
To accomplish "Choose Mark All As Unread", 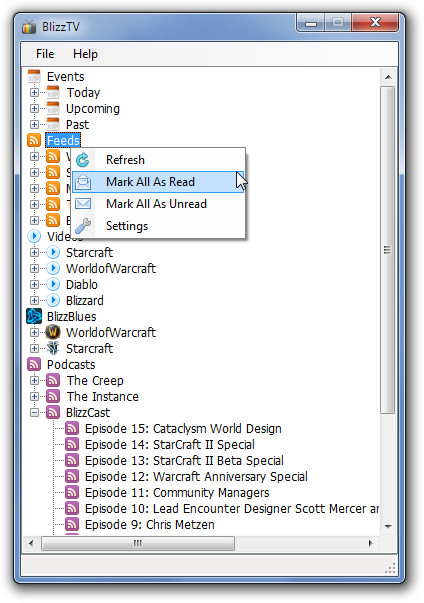I will [x=159, y=203].
